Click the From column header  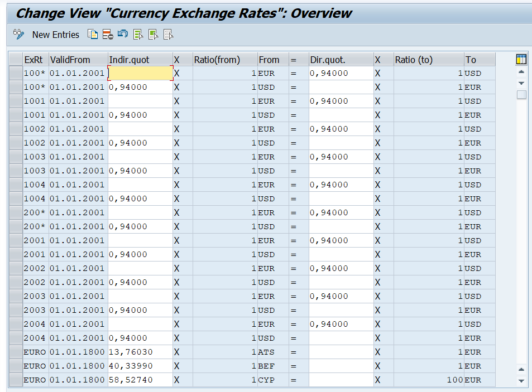pyautogui.click(x=273, y=60)
